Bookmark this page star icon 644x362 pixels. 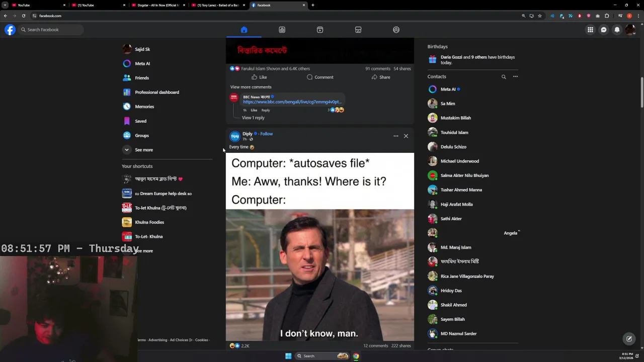540,16
